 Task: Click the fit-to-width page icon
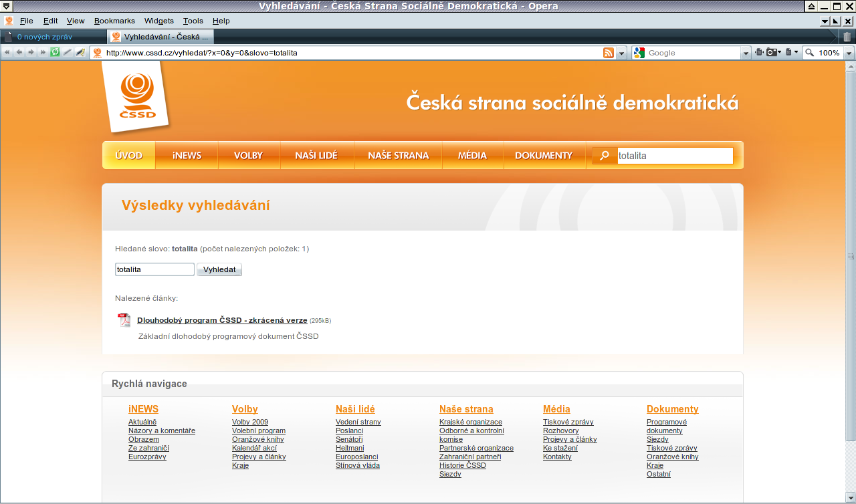759,52
